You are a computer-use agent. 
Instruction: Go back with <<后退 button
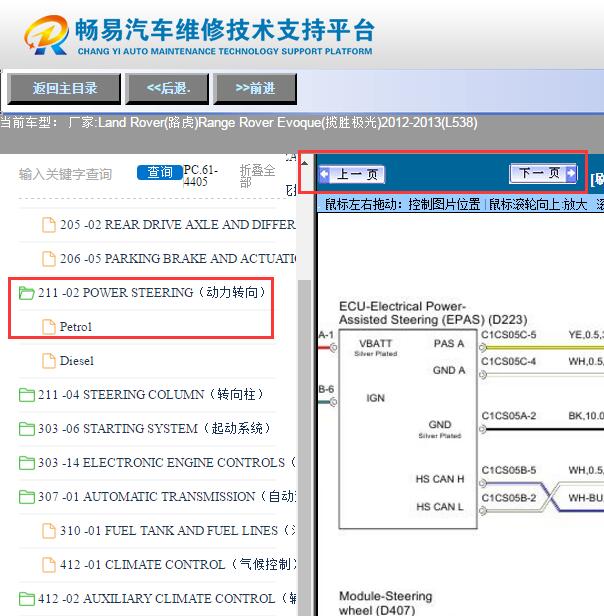(x=167, y=88)
